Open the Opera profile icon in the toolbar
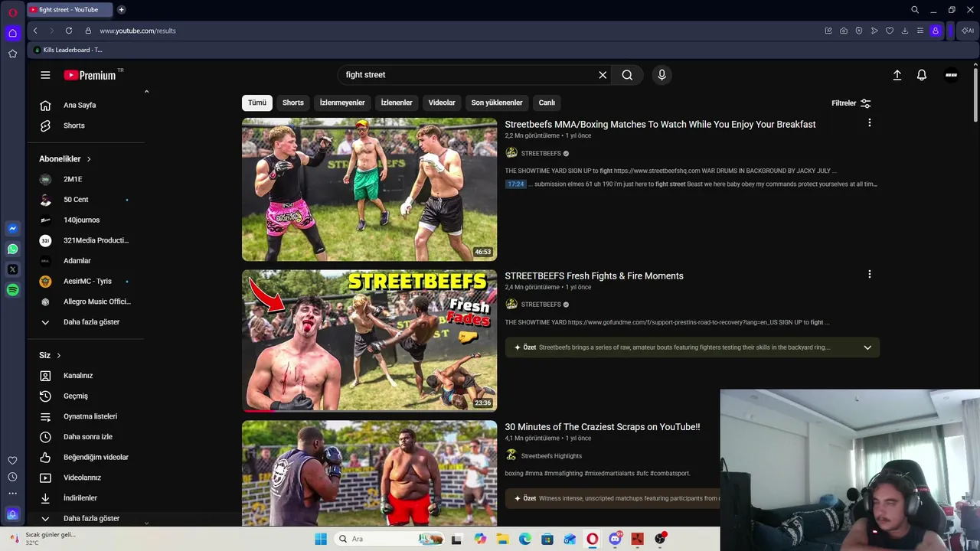The width and height of the screenshot is (980, 551). coord(936,31)
